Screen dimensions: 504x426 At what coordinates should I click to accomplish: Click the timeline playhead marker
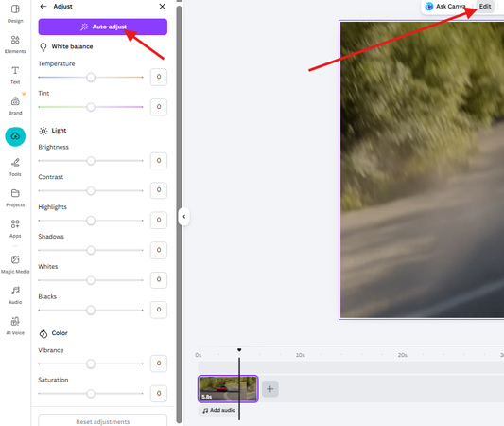239,350
